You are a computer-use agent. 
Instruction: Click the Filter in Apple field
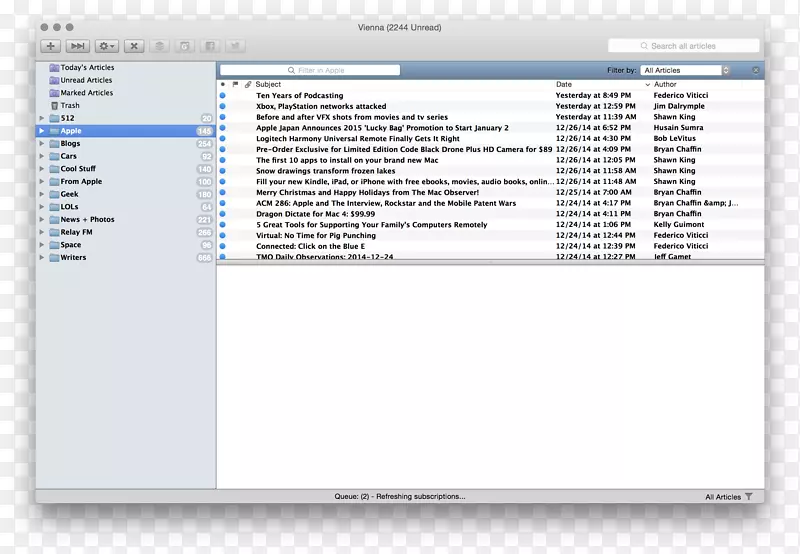tap(310, 70)
